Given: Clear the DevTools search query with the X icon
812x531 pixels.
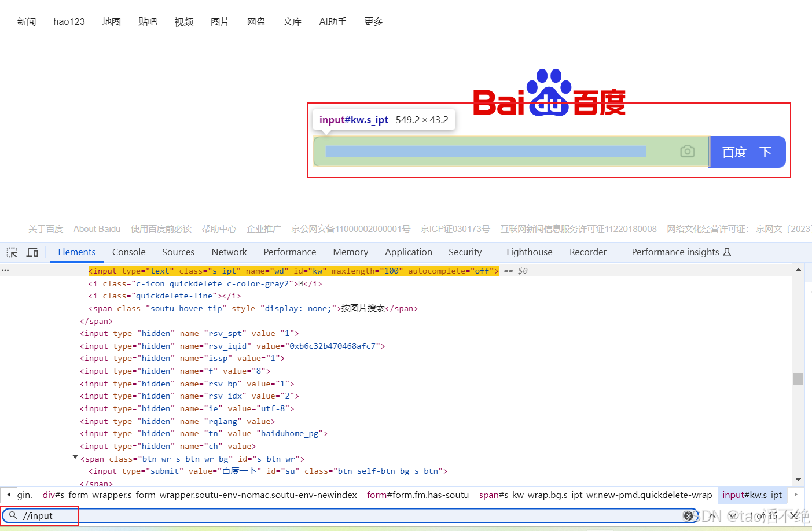Looking at the screenshot, I should click(688, 515).
